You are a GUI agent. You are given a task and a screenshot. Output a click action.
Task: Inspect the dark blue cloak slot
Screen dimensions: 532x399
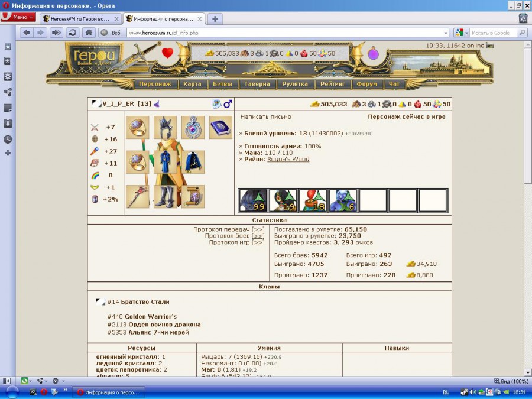193,162
